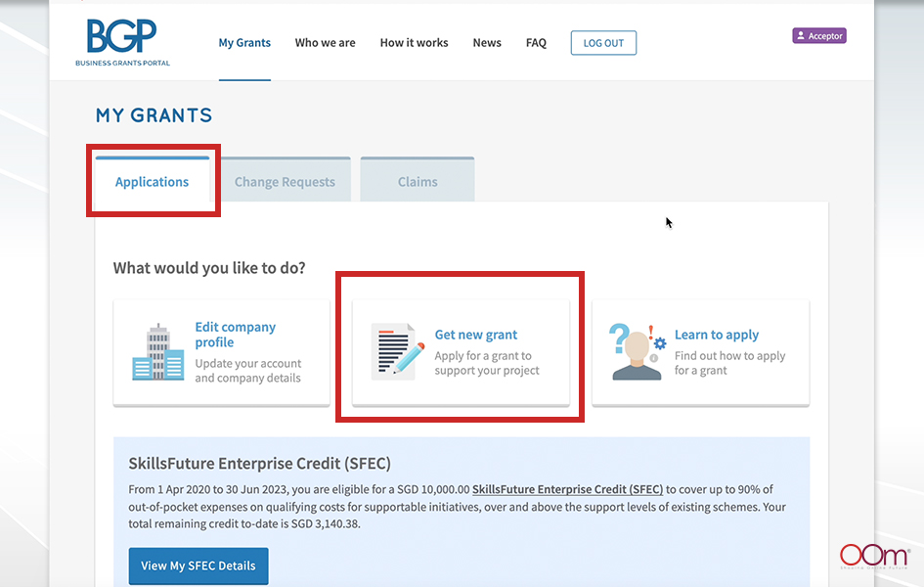Viewport: 924px width, 587px height.
Task: Click the Edit company profile link
Action: (235, 335)
